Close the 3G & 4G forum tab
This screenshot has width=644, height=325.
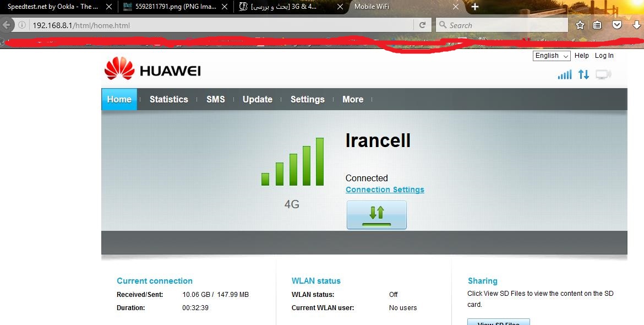(x=340, y=7)
